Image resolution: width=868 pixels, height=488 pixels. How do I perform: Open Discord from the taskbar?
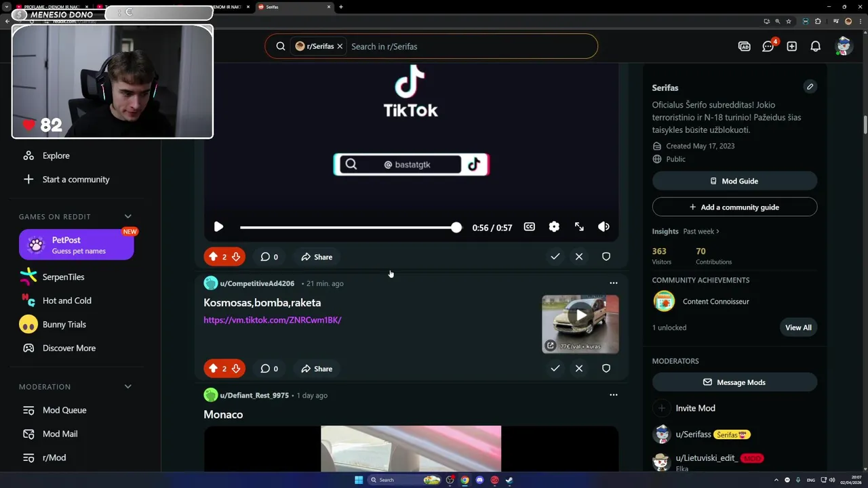[480, 480]
